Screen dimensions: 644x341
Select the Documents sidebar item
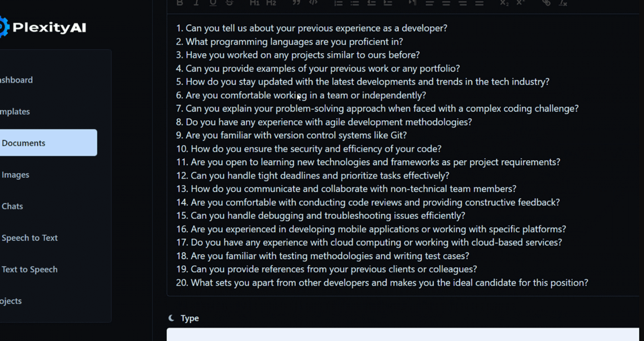tap(24, 143)
